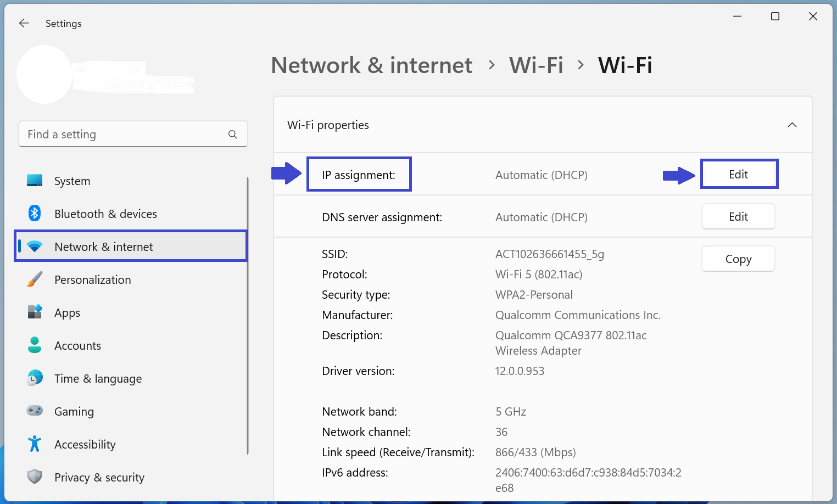837x504 pixels.
Task: Select the Accessibility settings icon
Action: [34, 444]
